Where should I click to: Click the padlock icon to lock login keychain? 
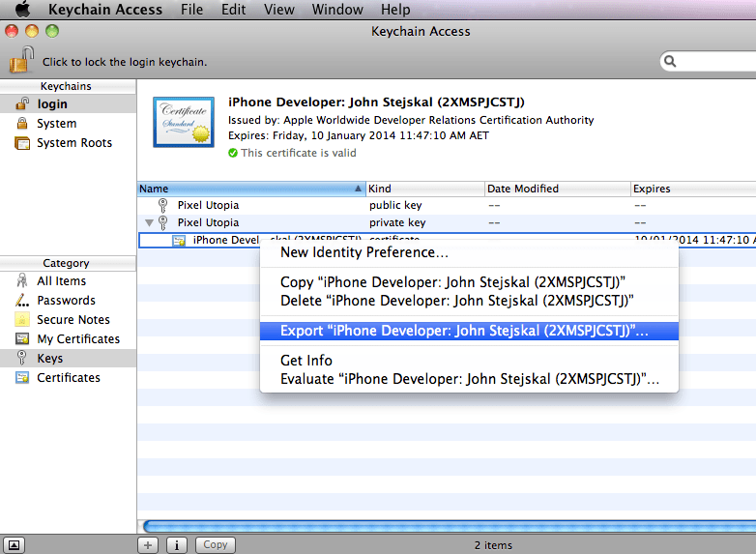click(20, 60)
